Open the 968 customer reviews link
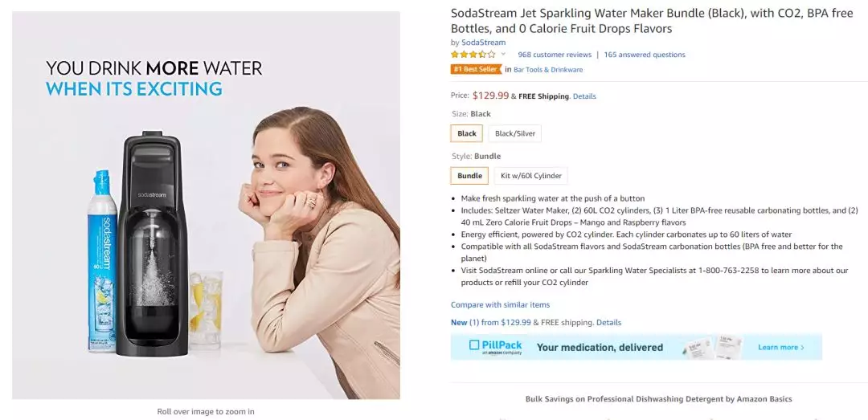 click(555, 55)
